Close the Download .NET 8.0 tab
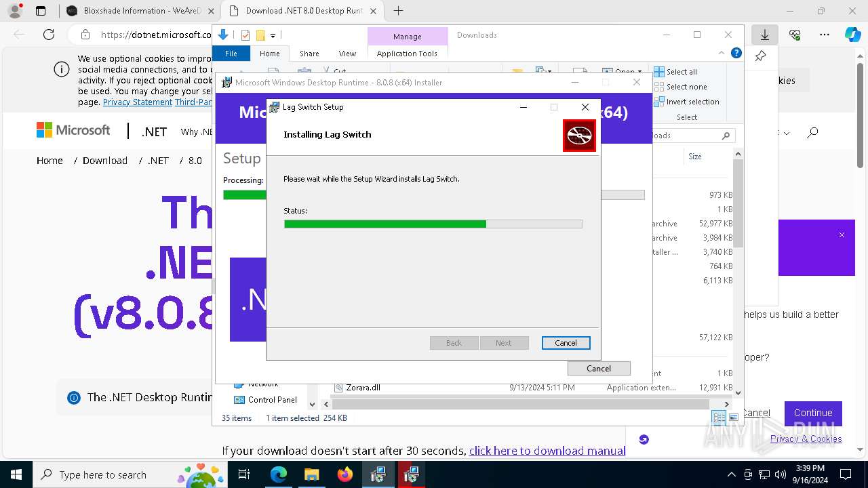Viewport: 868px width, 488px height. (373, 11)
